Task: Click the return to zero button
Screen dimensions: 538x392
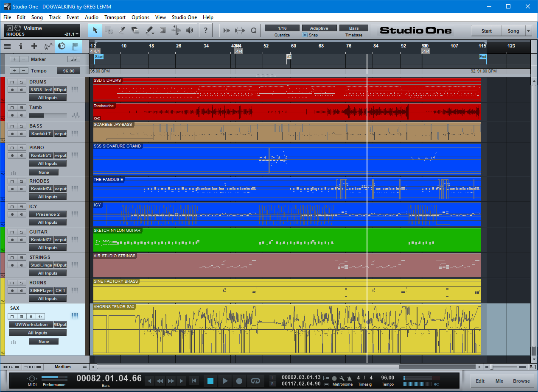Action: [x=193, y=381]
